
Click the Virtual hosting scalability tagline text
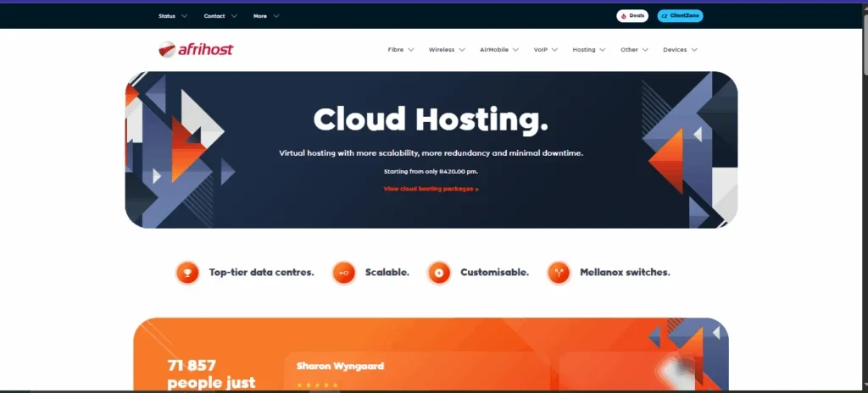tap(431, 152)
